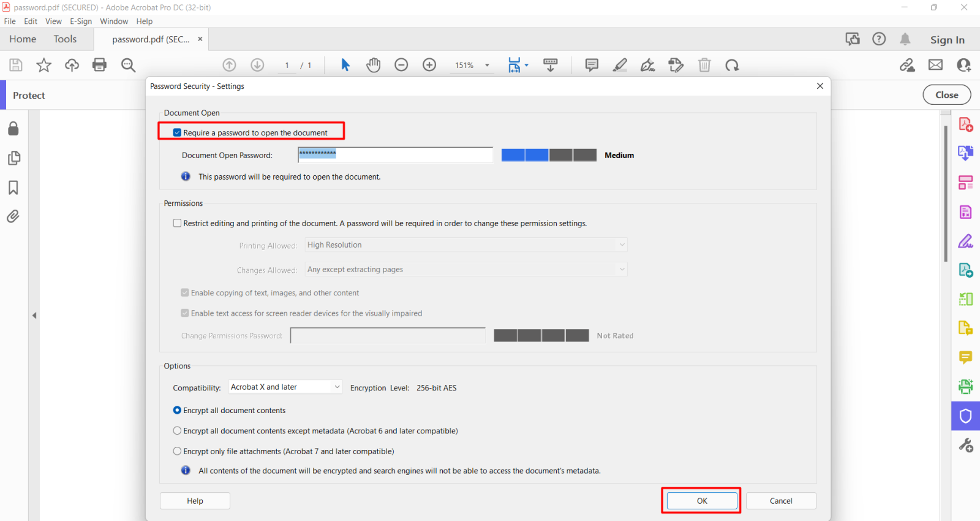Image resolution: width=980 pixels, height=521 pixels.
Task: Click the Save file icon
Action: coord(16,65)
